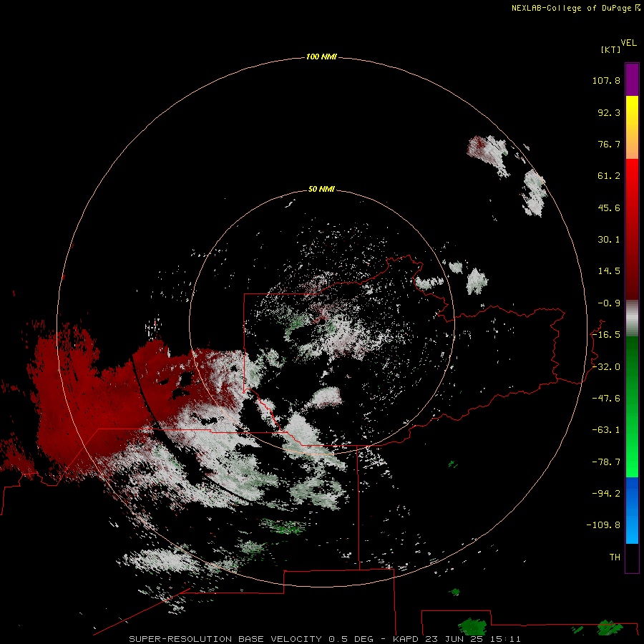Select the -16.5 legend value
644x644 pixels.
coord(606,335)
